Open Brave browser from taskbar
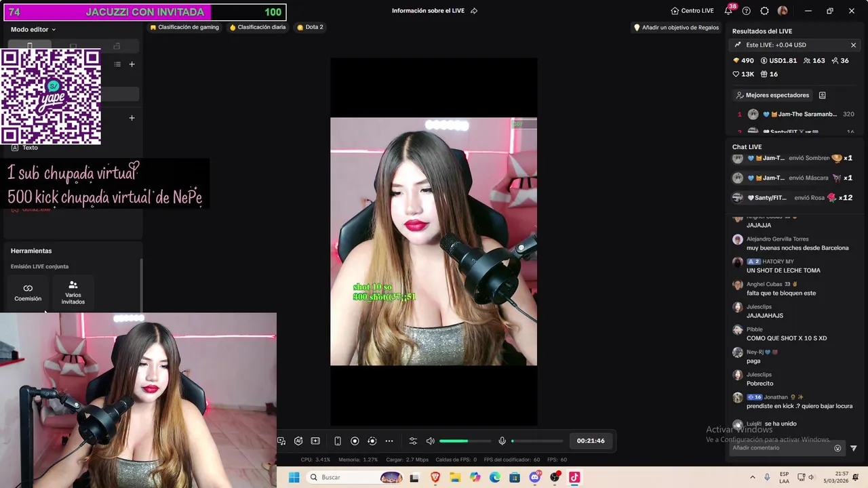 click(x=435, y=477)
